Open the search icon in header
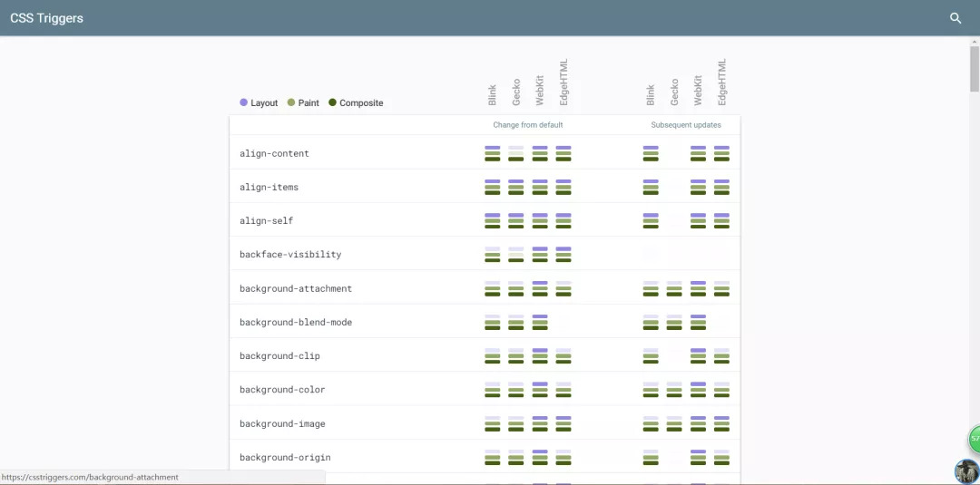Image resolution: width=980 pixels, height=485 pixels. point(955,18)
